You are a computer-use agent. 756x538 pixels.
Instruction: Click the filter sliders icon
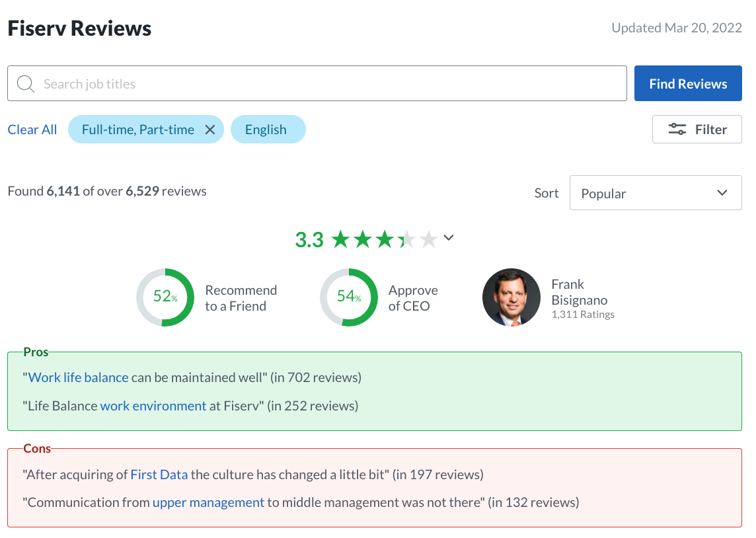point(677,129)
